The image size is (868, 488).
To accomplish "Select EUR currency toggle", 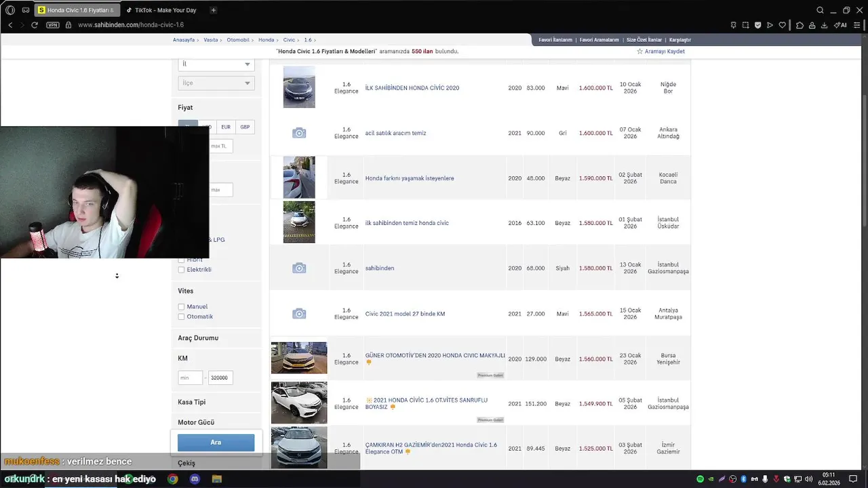I will (x=226, y=127).
